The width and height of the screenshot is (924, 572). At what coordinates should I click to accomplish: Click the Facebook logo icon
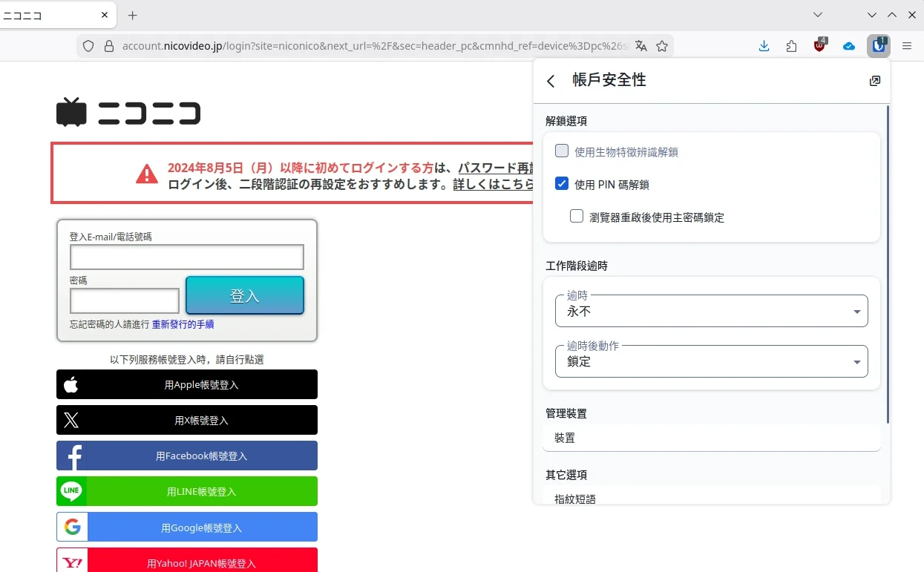[73, 456]
